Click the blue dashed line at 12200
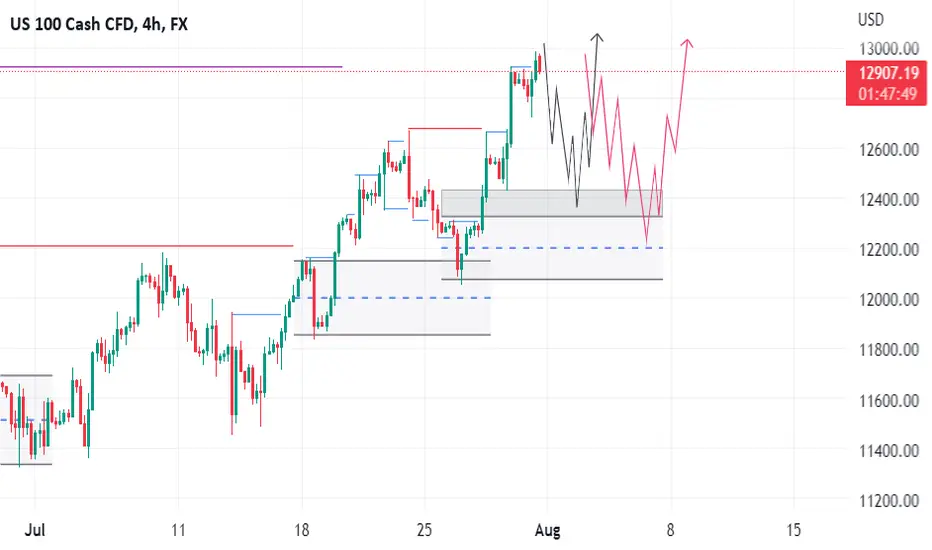The image size is (932, 550). click(x=552, y=247)
